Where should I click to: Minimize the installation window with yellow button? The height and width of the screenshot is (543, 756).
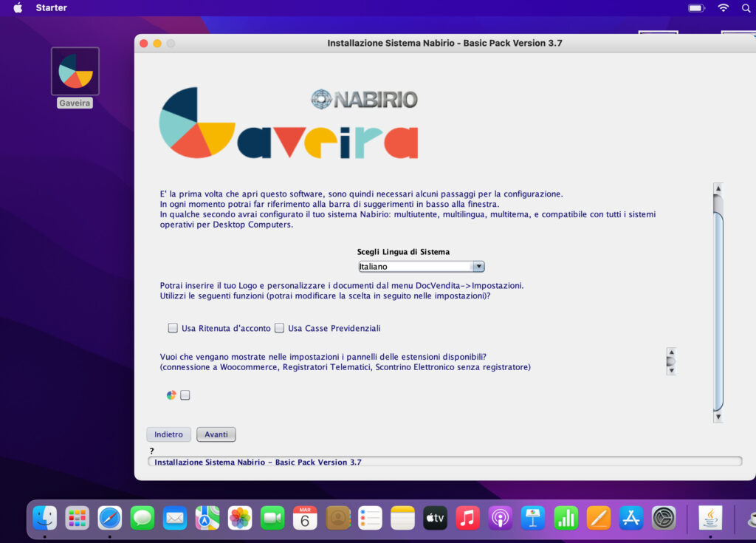coord(157,44)
